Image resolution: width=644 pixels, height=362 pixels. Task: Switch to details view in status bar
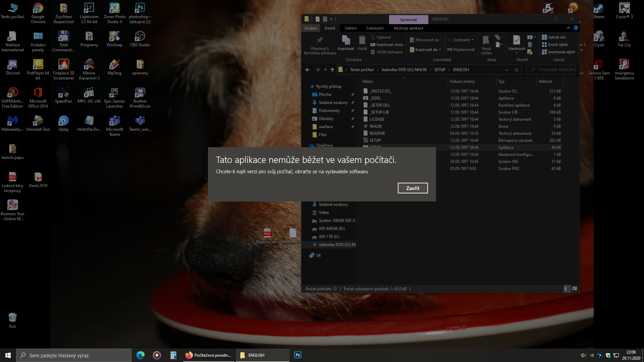[567, 289]
